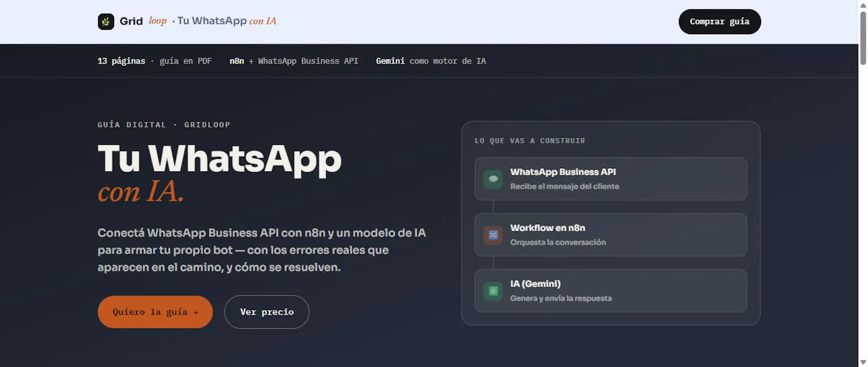Select the WhatsApp Business API card title

[x=563, y=172]
